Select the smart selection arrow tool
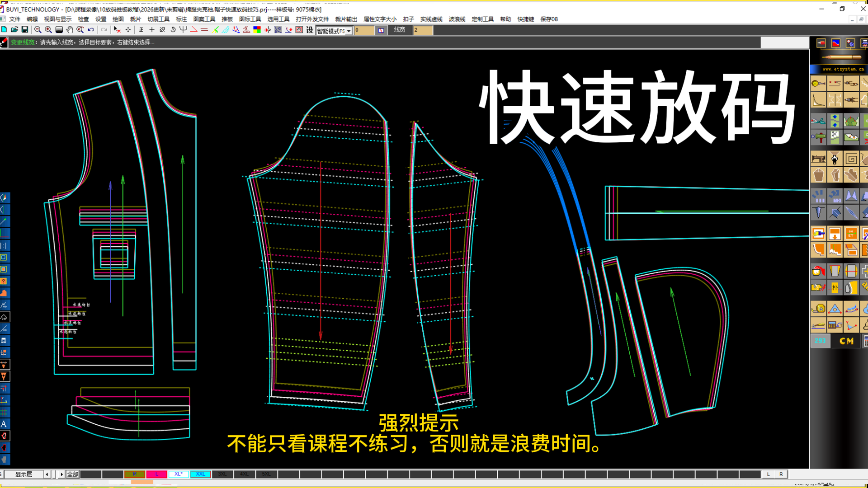The width and height of the screenshot is (868, 488). pos(117,29)
